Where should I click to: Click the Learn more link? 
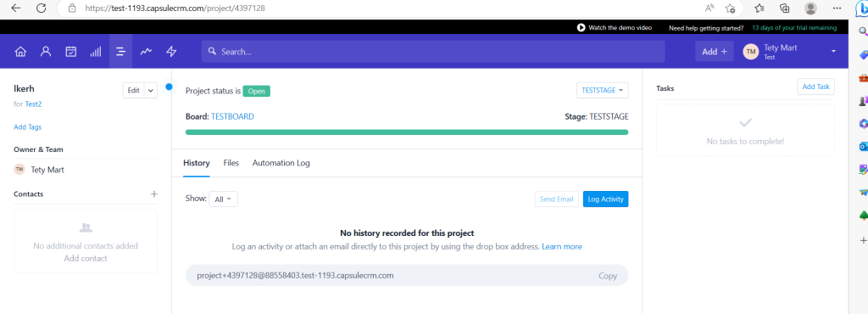562,246
